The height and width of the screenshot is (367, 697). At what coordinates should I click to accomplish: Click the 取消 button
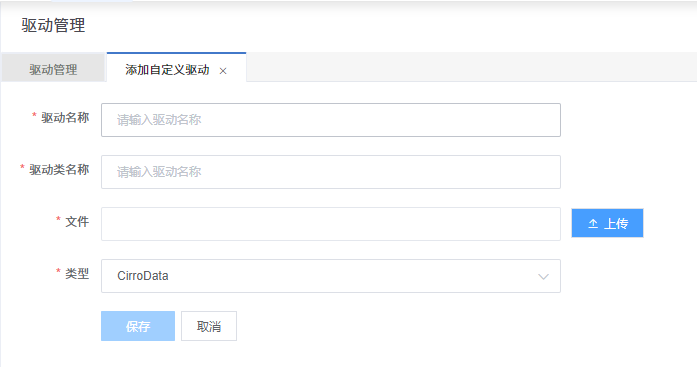(209, 326)
